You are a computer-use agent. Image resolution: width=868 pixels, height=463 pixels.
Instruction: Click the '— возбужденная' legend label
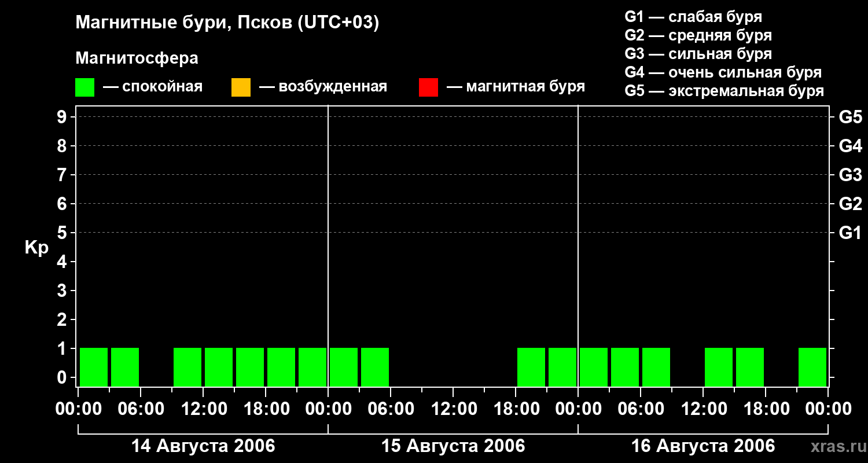[323, 87]
